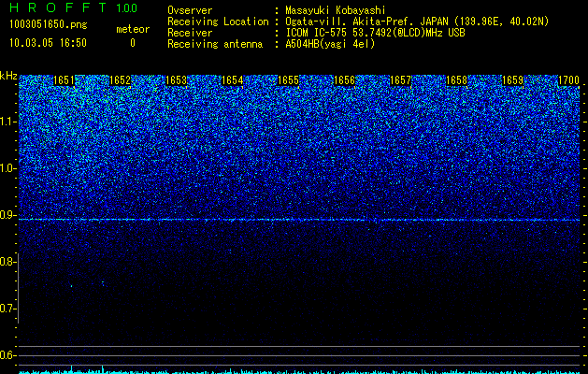
Task: Click the 1700 time marker
Action: (x=569, y=80)
